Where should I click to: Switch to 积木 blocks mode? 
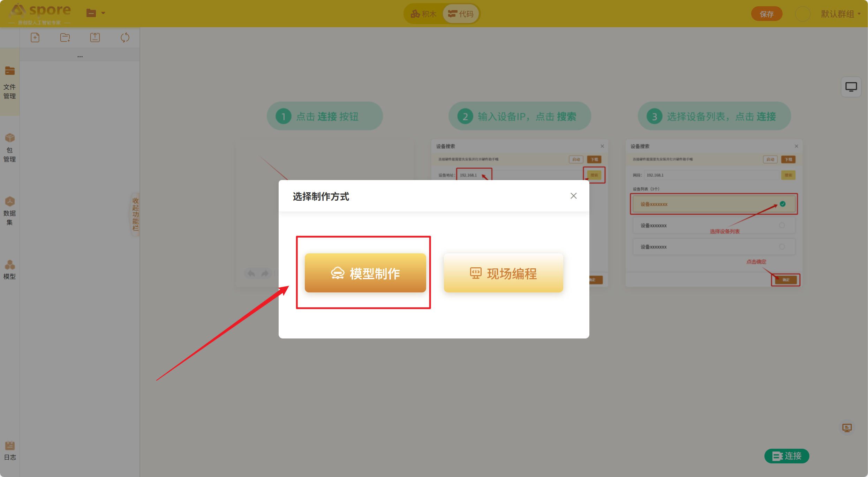coord(424,14)
